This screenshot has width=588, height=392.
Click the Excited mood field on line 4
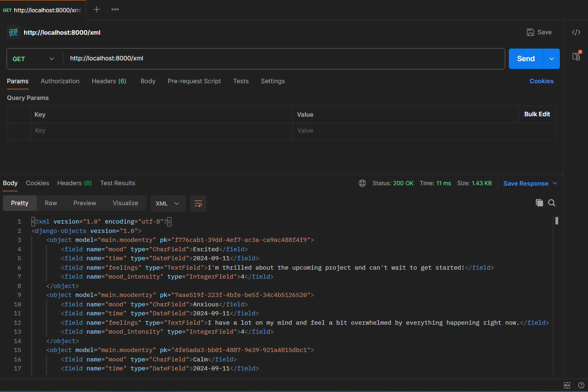pos(154,249)
